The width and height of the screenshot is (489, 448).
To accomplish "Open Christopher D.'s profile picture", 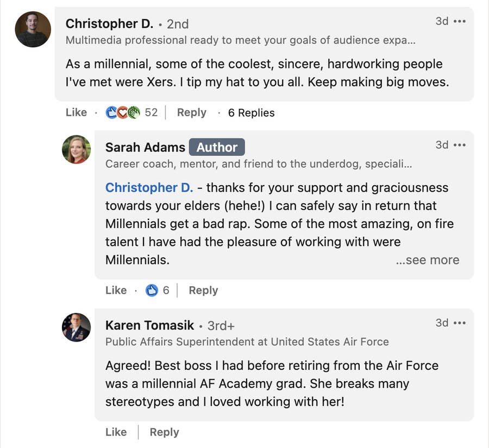I will tap(33, 29).
